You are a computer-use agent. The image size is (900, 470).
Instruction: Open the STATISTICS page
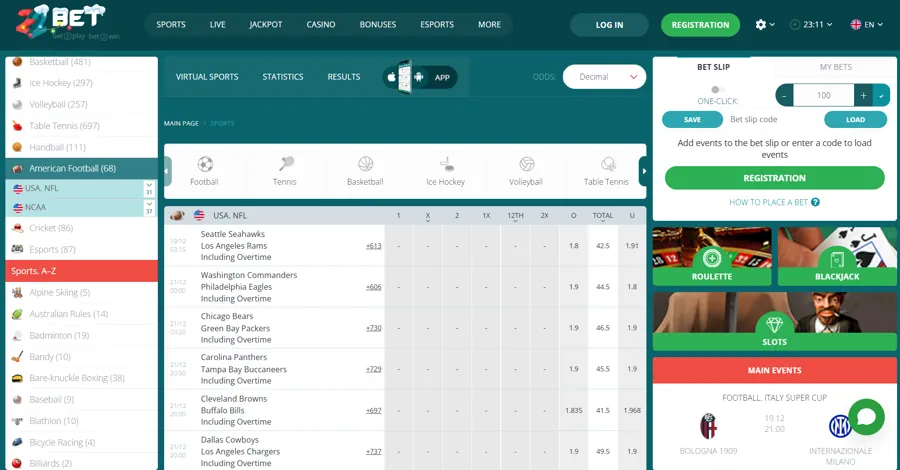283,77
